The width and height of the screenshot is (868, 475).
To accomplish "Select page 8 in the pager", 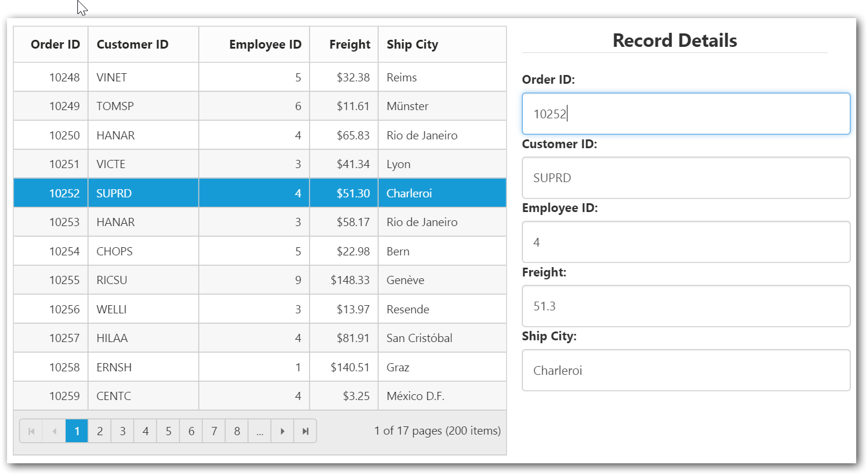I will click(237, 431).
